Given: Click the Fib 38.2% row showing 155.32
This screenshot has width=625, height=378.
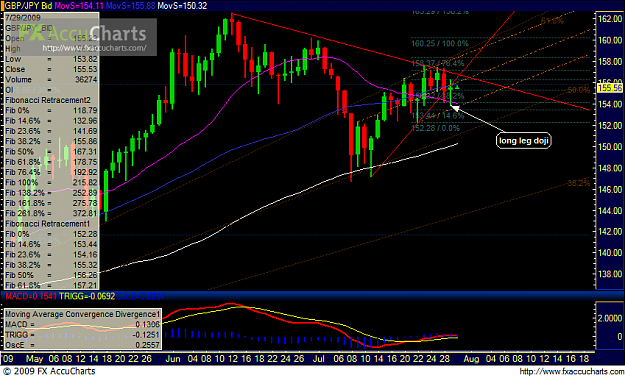Looking at the screenshot, I should coord(51,265).
